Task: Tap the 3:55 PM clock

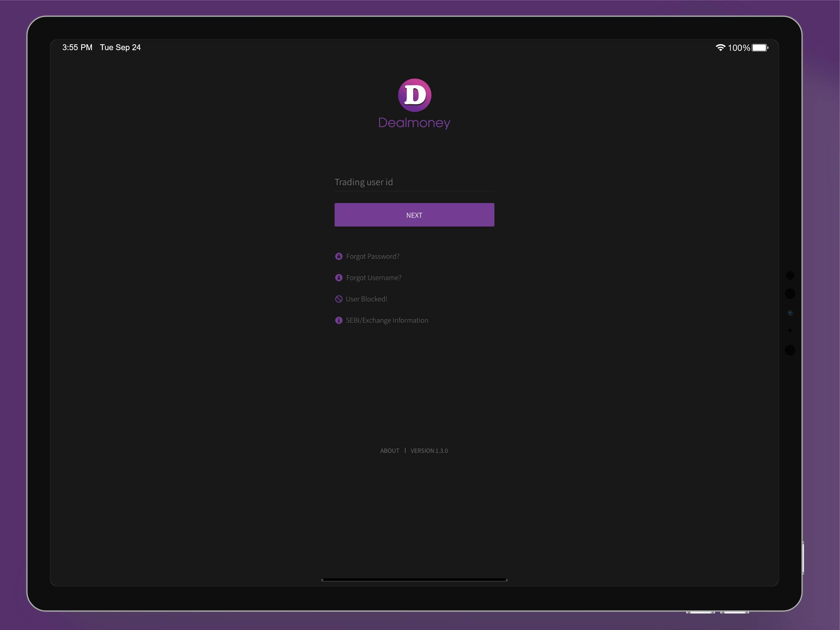Action: 77,47
